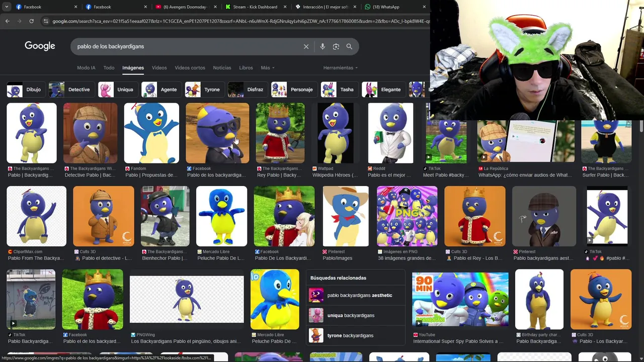The width and height of the screenshot is (644, 362).
Task: Switch to the Noticias tab
Action: coord(222,68)
